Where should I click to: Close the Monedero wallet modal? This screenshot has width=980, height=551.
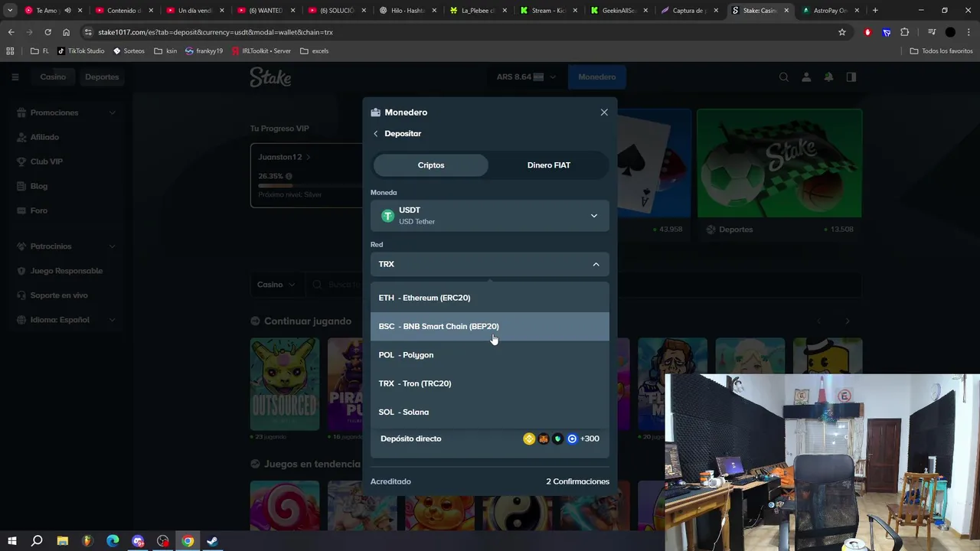pyautogui.click(x=604, y=112)
